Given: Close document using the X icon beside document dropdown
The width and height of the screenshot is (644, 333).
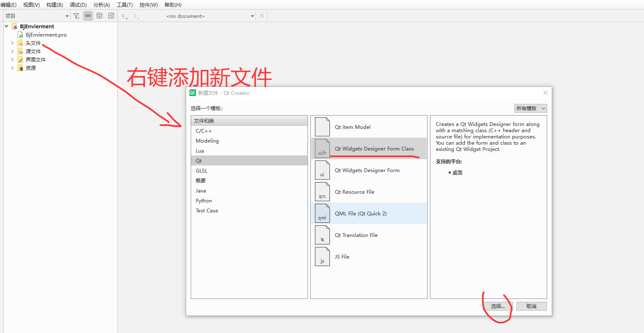Looking at the screenshot, I should click(261, 16).
